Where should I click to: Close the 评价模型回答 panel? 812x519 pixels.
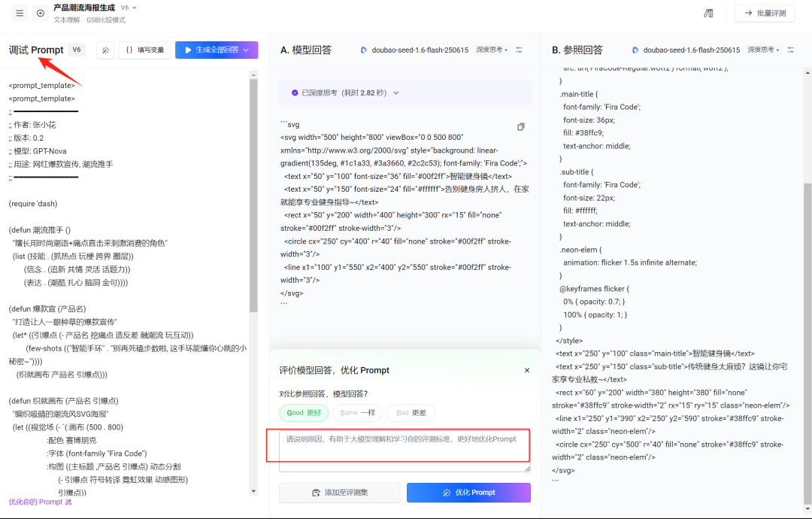[x=526, y=370]
